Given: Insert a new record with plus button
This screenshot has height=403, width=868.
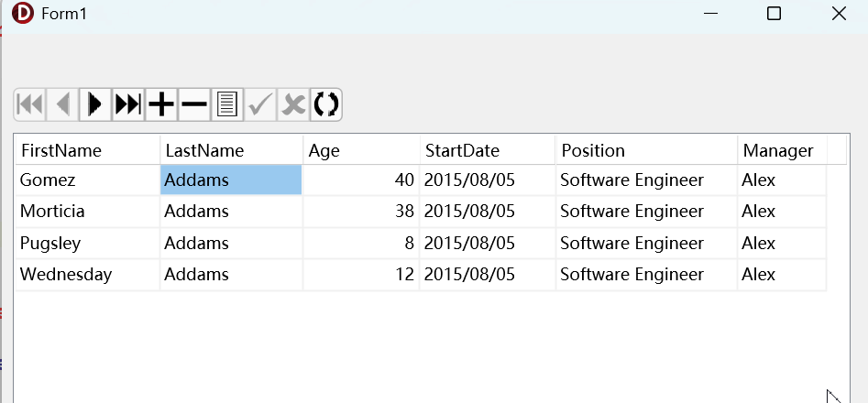Looking at the screenshot, I should click(x=161, y=104).
